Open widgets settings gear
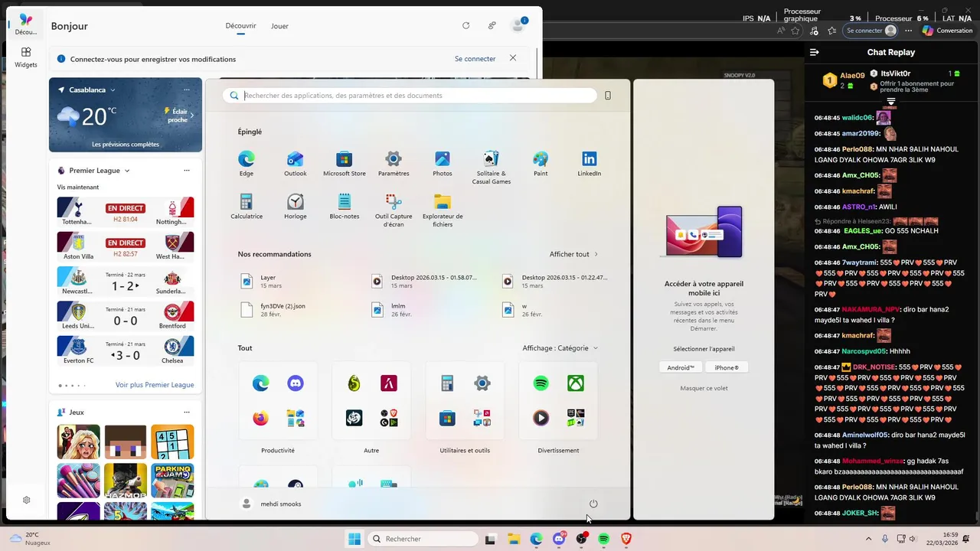This screenshot has height=551, width=980. click(26, 500)
